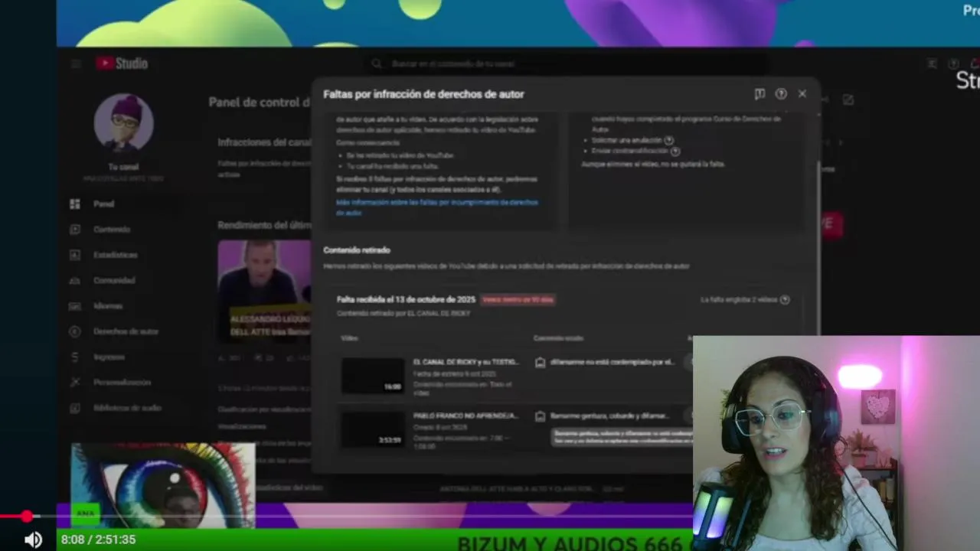
Task: Select the Estadísticas icon in the sidebar
Action: [x=75, y=255]
